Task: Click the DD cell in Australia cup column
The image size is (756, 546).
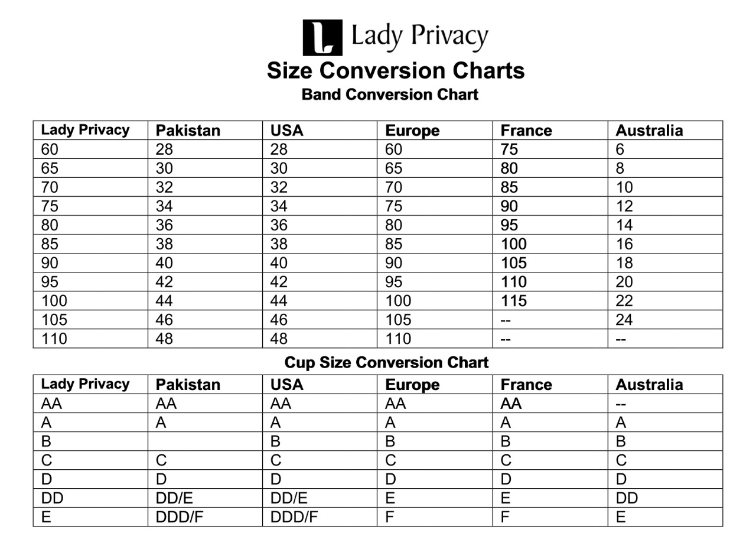Action: click(627, 499)
